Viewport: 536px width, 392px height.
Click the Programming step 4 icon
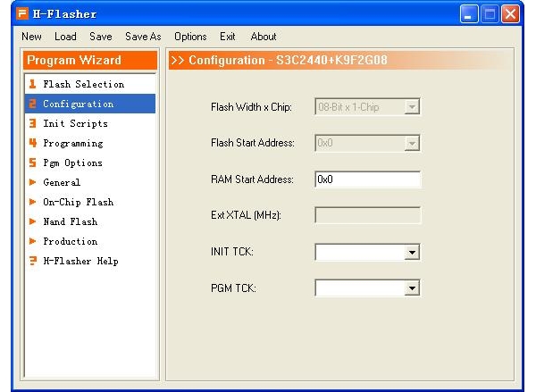31,143
